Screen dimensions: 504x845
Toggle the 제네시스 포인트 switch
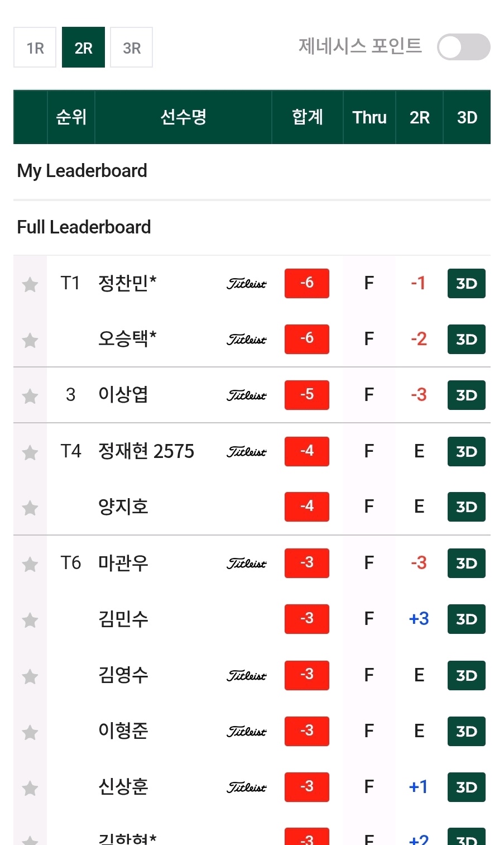coord(463,47)
